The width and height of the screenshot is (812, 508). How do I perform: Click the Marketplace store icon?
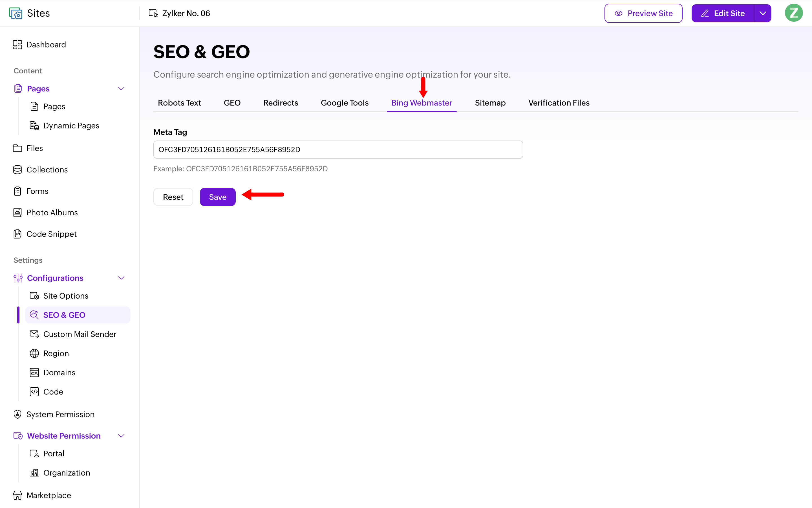pyautogui.click(x=17, y=496)
